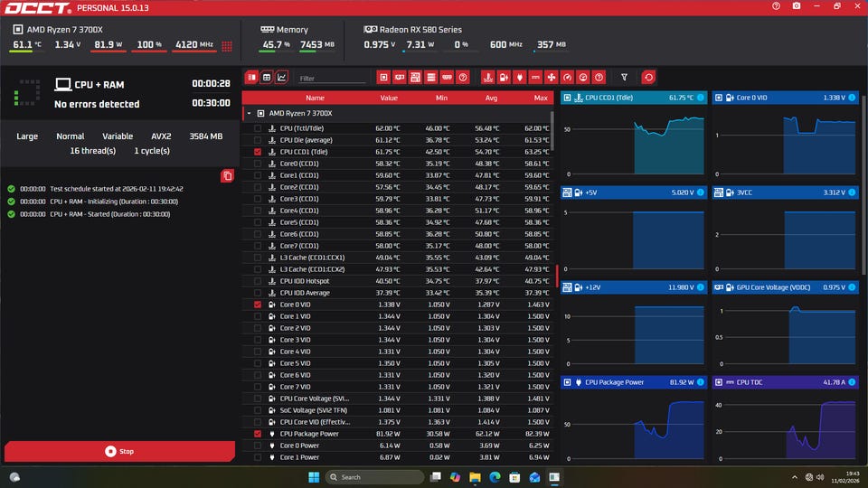Open the per-core grid icon beside 4120 MHz
This screenshot has width=868, height=488.
tap(227, 46)
